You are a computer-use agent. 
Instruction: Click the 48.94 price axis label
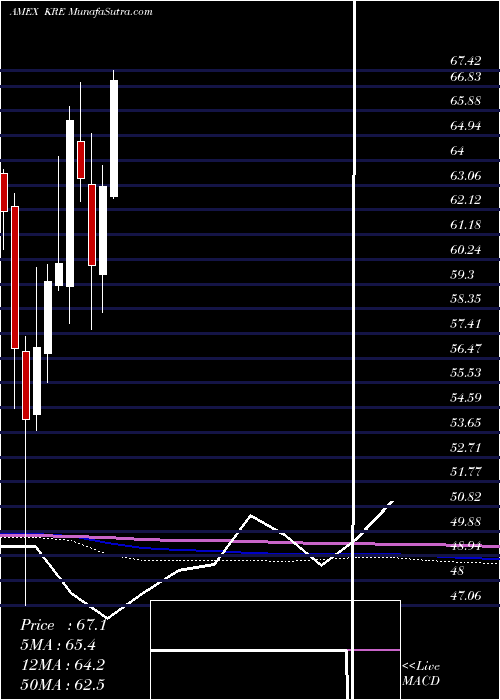[464, 546]
